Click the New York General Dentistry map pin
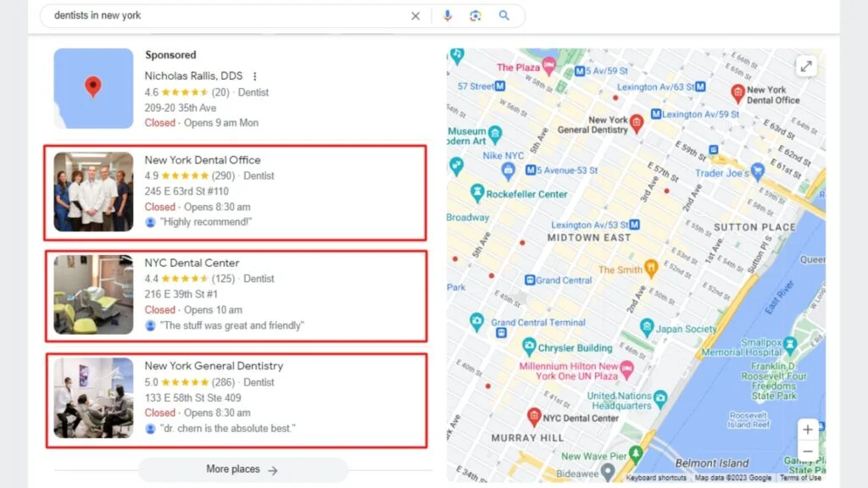Viewport: 868px width, 488px height. [637, 124]
